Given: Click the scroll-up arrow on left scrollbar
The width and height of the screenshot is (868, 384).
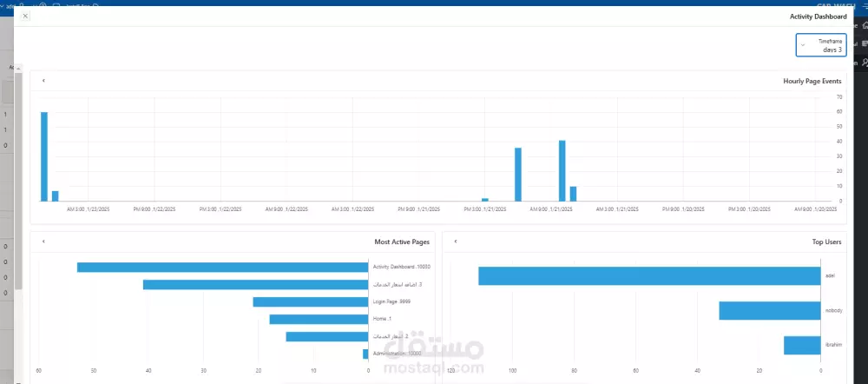Looking at the screenshot, I should coord(18,68).
